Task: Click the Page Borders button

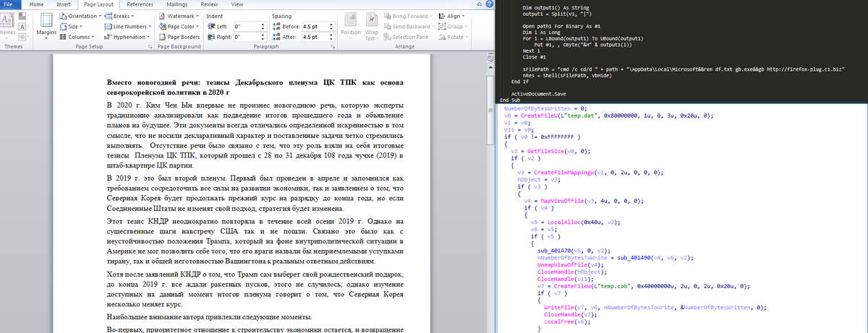Action: click(x=179, y=37)
